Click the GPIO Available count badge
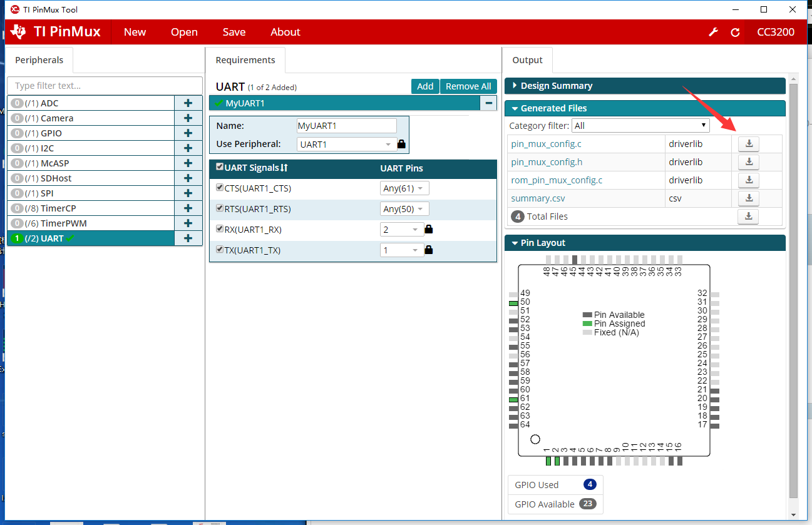Screen dimensions: 812x525 (x=587, y=504)
